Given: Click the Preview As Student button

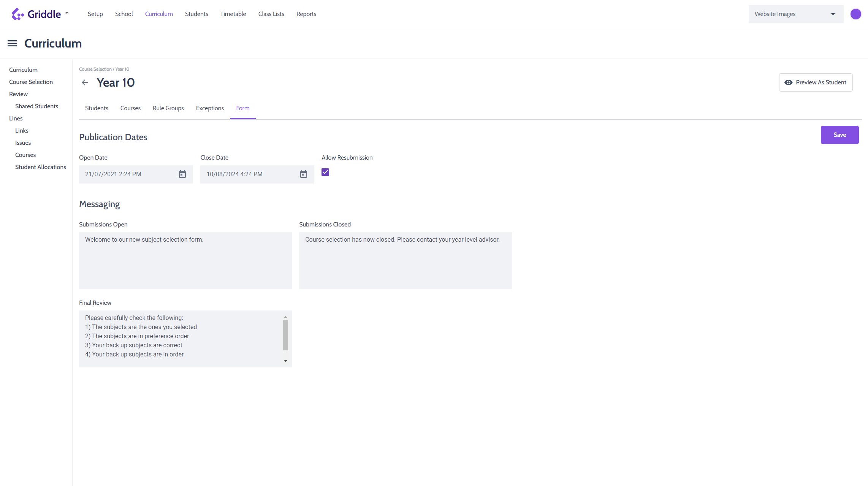Looking at the screenshot, I should (x=816, y=82).
